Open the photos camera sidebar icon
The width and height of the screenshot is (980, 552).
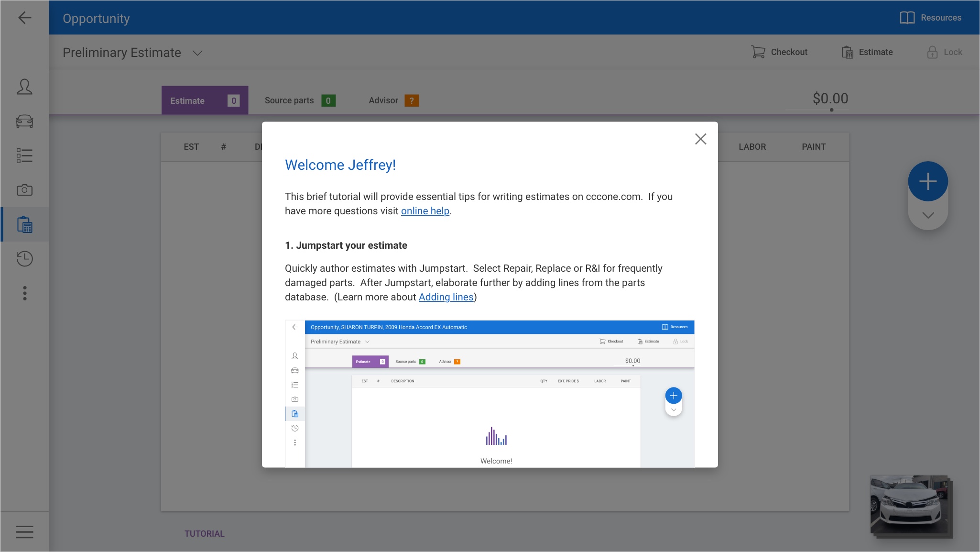[x=24, y=190]
